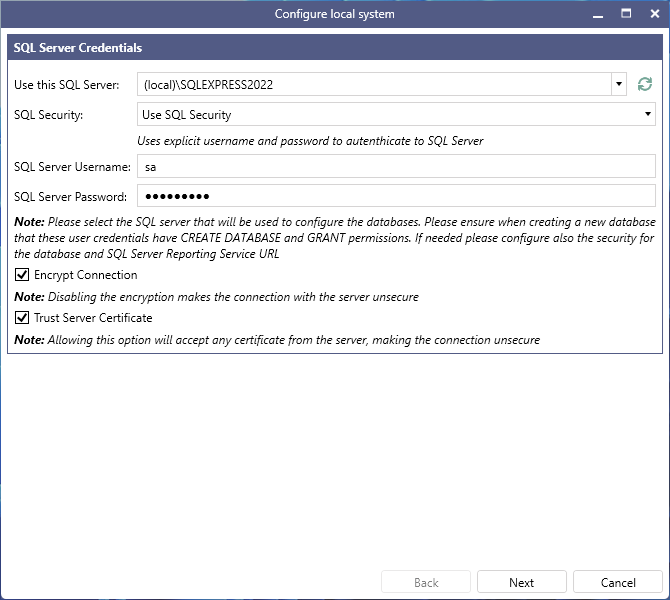Proceed with the Next button
This screenshot has width=670, height=600.
pyautogui.click(x=522, y=582)
